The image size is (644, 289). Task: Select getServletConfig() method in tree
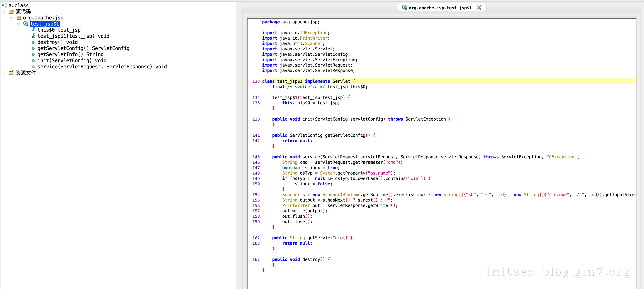tap(83, 48)
